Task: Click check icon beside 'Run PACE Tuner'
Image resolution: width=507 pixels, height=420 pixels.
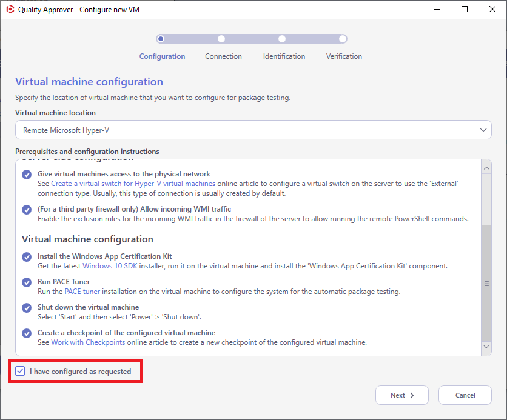Action: 27,282
